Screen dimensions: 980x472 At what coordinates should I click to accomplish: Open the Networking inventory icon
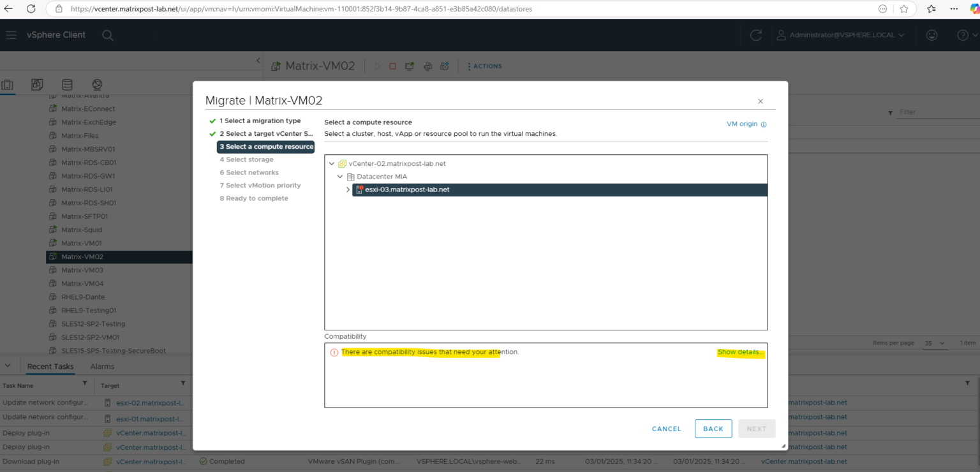(x=96, y=84)
